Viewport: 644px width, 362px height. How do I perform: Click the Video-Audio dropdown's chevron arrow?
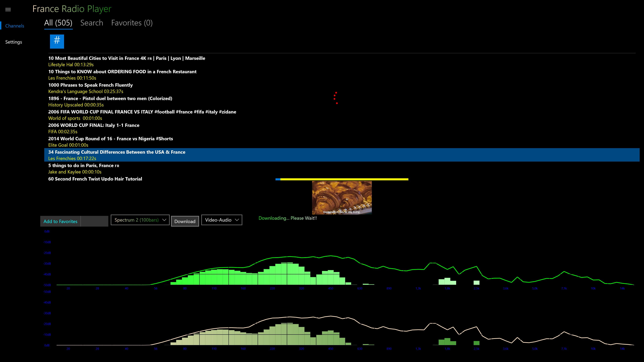click(237, 220)
